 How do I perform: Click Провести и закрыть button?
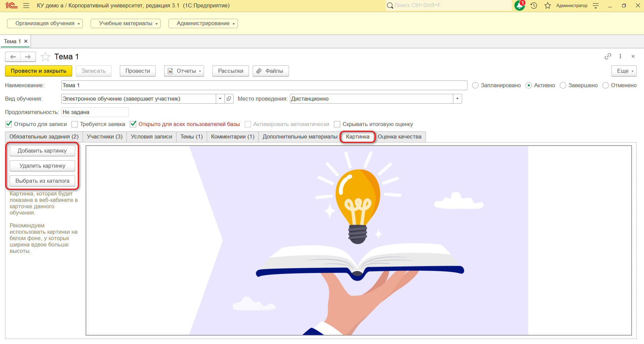pos(39,71)
